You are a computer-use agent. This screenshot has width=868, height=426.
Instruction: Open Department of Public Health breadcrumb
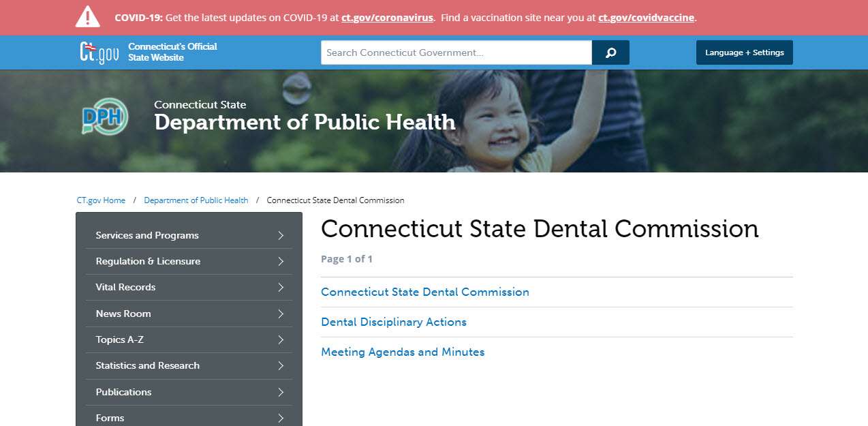(196, 200)
